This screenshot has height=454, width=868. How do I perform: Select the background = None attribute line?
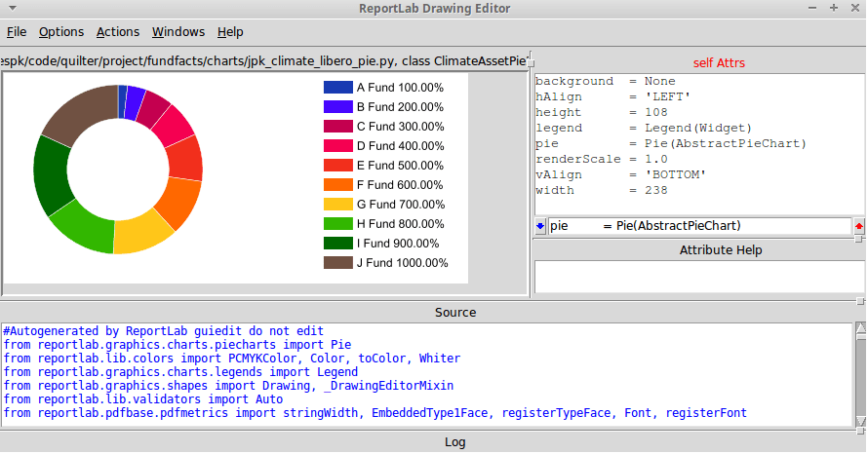click(605, 81)
